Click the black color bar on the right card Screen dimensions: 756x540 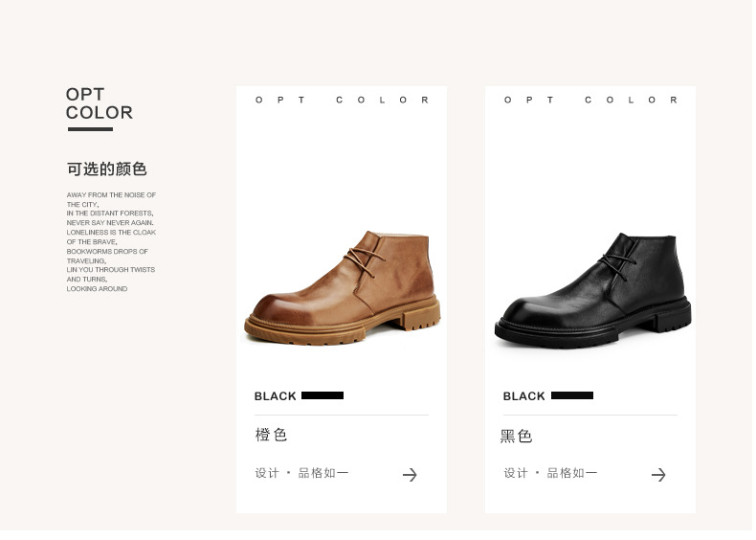(575, 397)
